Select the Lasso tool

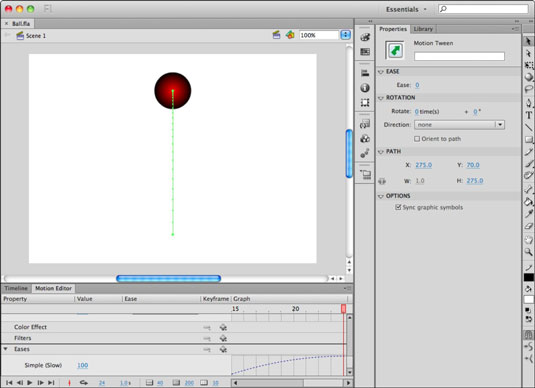pos(529,90)
